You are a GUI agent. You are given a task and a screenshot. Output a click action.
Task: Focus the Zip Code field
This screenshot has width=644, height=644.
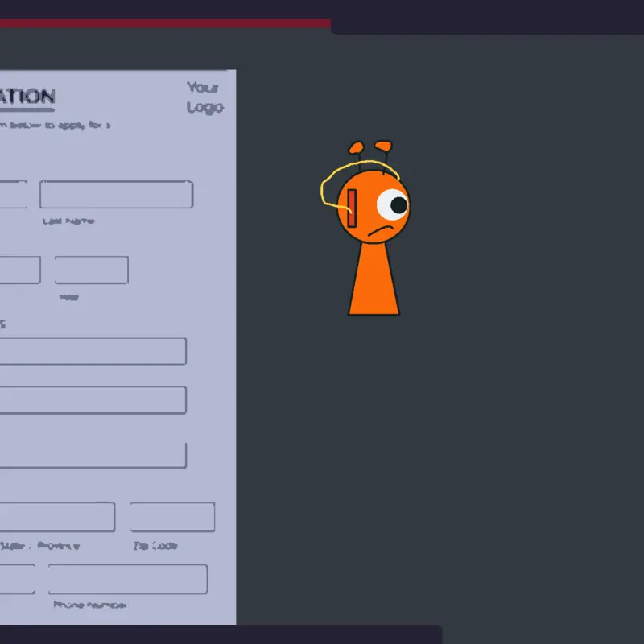[172, 517]
